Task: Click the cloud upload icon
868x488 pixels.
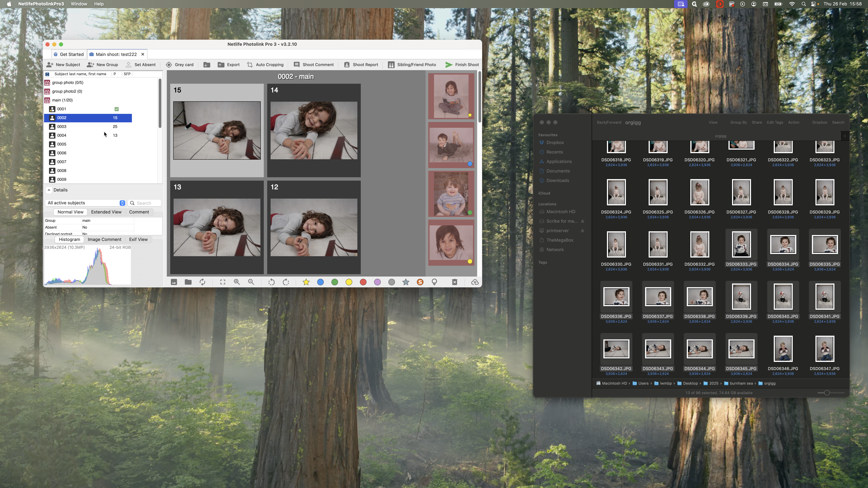Action: click(x=475, y=282)
